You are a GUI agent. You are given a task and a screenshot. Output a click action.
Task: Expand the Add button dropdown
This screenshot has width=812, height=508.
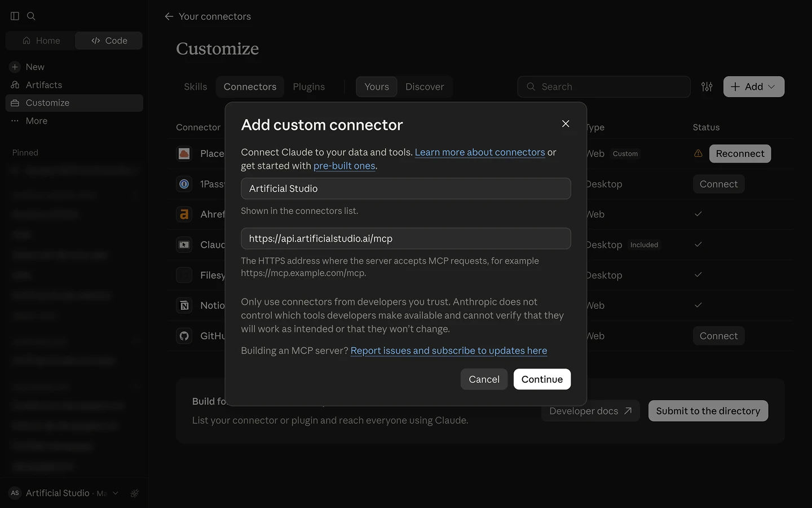point(771,86)
